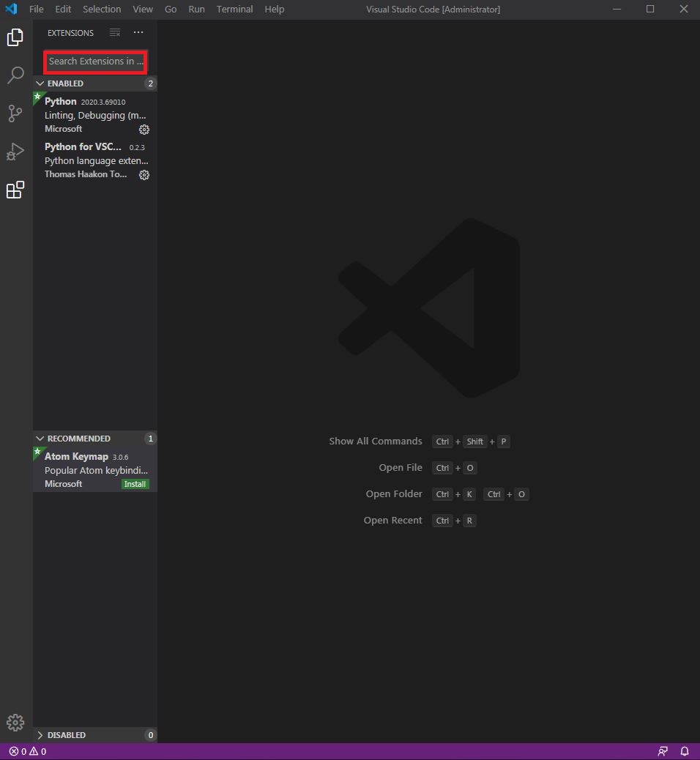Screen dimensions: 700x760
Task: Open the feedback icon in status bar
Action: 663,751
